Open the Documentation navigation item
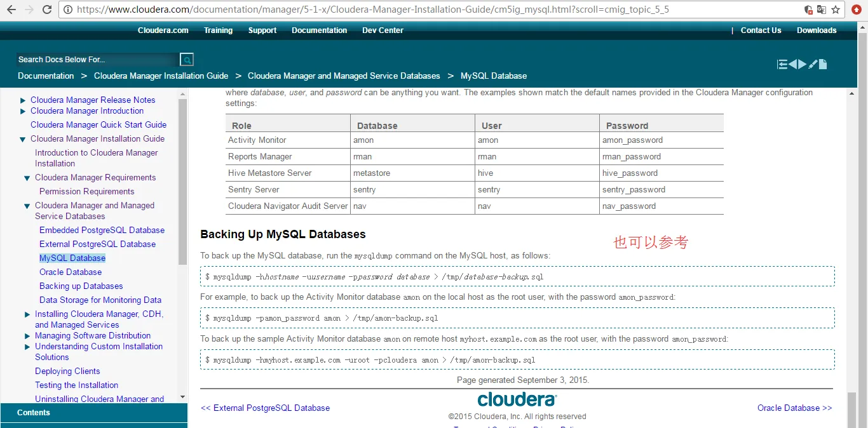Viewport: 868px width, 428px height. tap(319, 30)
